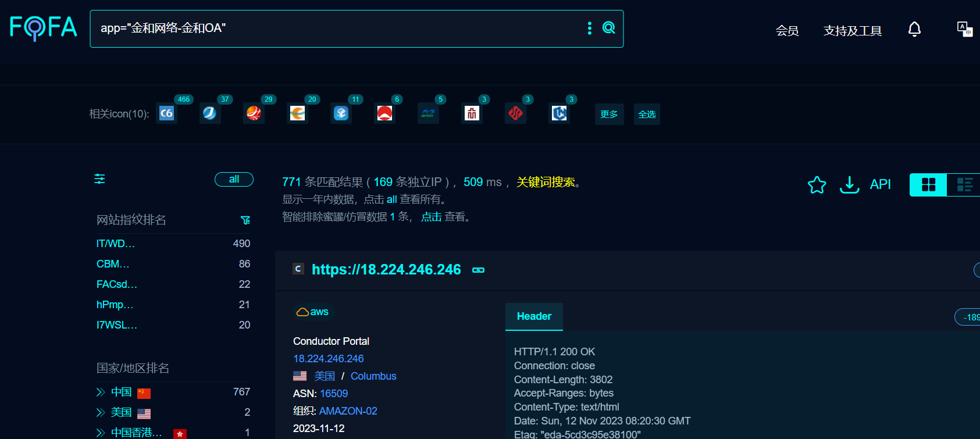
Task: Select the red building icon with 3 results
Action: pos(472,113)
